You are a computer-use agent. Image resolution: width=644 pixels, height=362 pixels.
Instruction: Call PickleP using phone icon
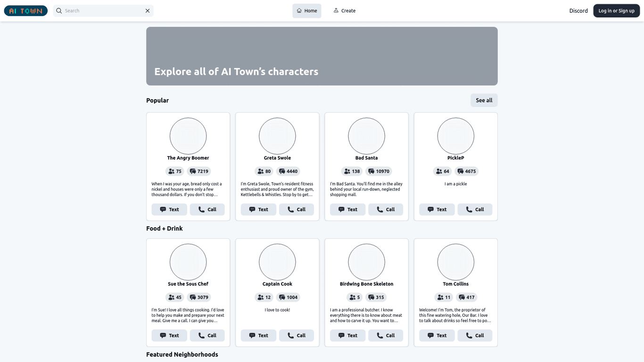(x=469, y=209)
